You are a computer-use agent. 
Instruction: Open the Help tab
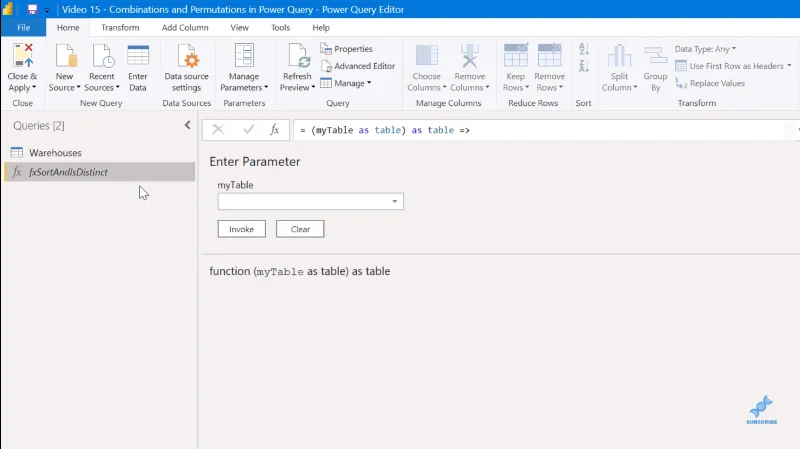[x=321, y=28]
